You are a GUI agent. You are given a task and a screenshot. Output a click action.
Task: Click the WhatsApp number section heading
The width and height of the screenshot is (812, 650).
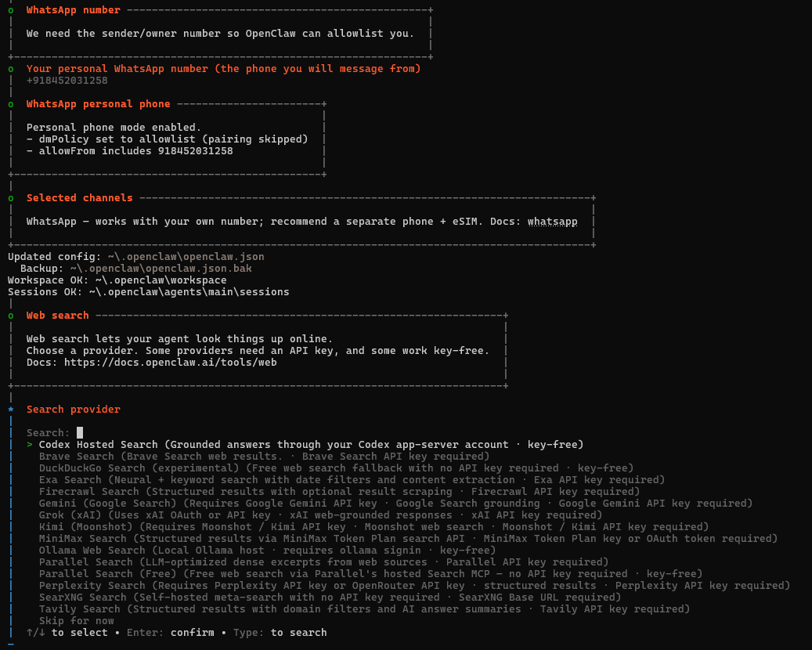point(74,10)
